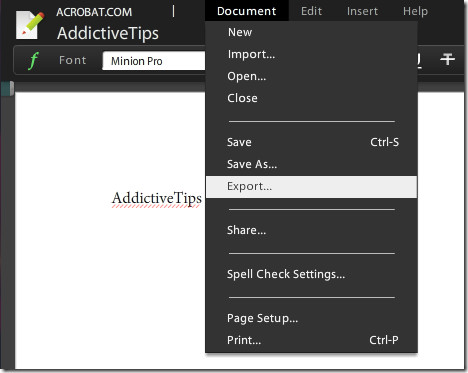This screenshot has width=468, height=373.
Task: Open the Help menu
Action: (x=415, y=11)
